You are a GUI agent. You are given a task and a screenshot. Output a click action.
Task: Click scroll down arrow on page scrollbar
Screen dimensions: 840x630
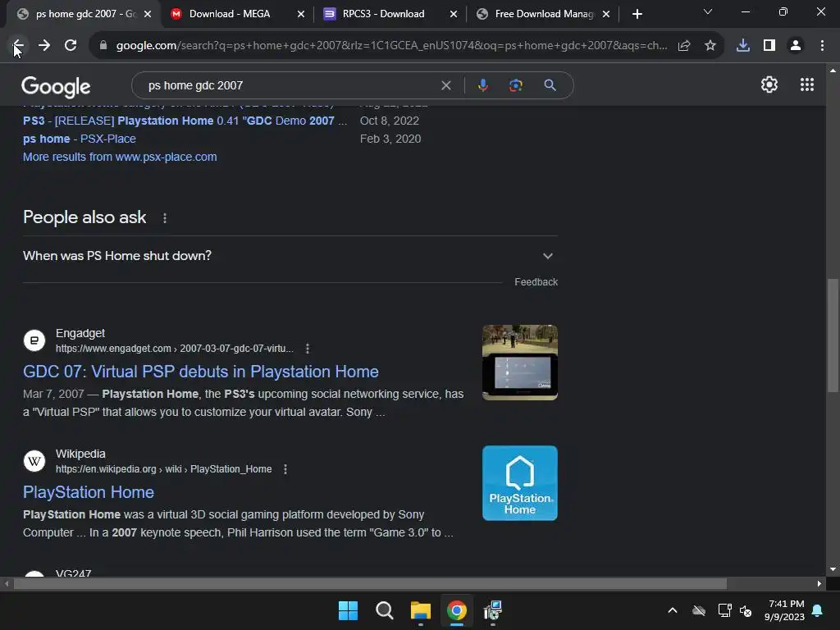[x=833, y=569]
